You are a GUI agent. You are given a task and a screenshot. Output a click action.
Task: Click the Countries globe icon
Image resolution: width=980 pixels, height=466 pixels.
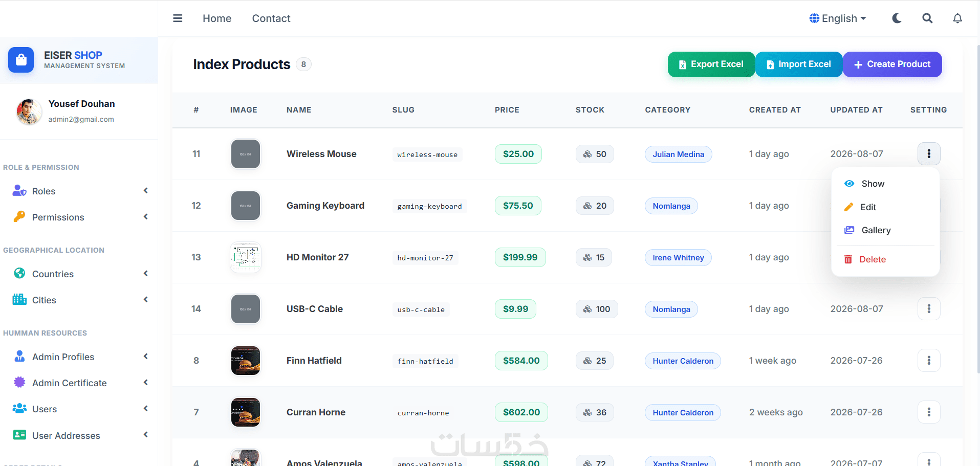[19, 274]
